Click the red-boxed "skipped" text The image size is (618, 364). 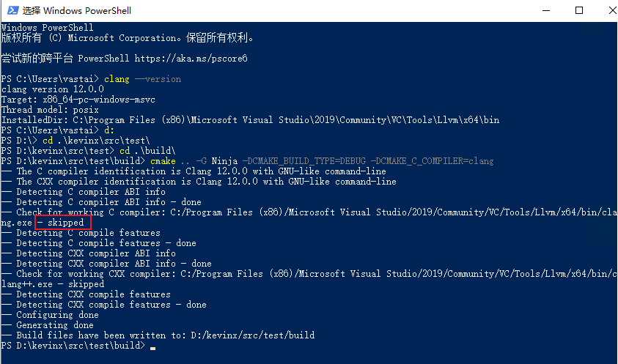point(65,222)
